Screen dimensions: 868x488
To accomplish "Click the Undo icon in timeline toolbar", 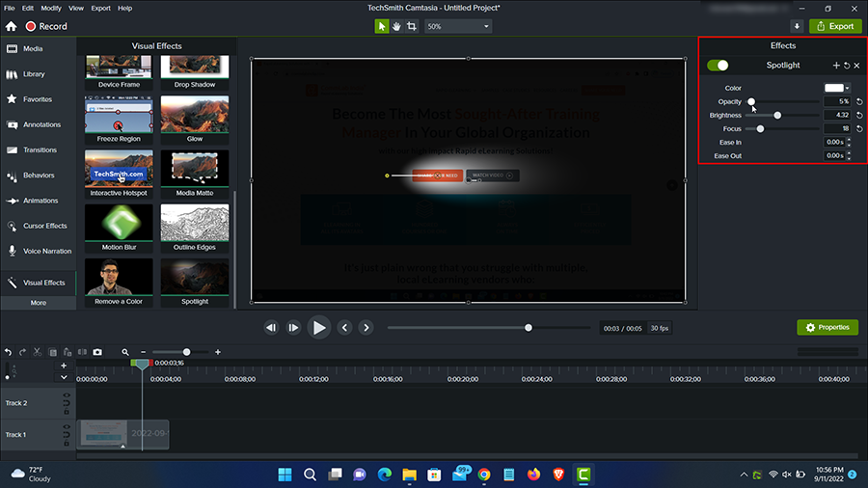I will point(9,352).
